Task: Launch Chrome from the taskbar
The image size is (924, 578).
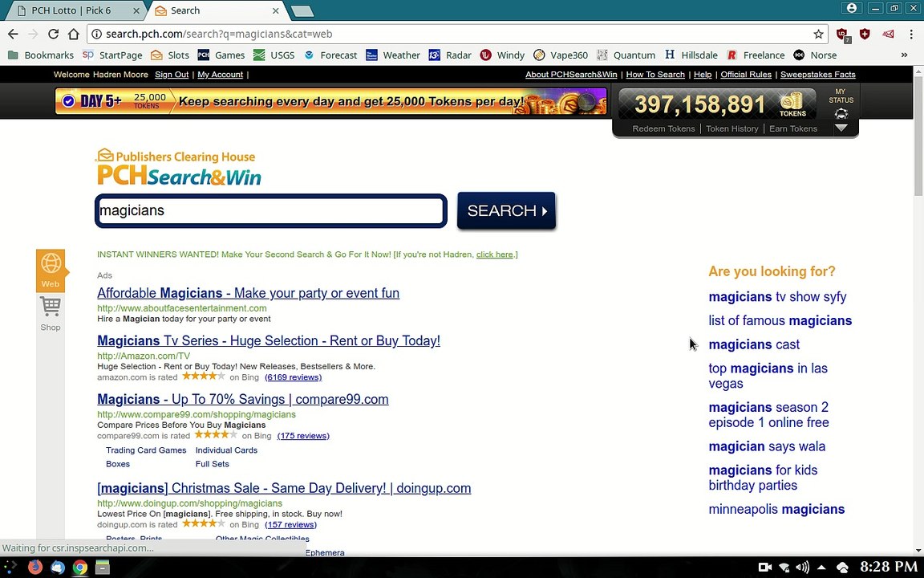Action: (80, 568)
